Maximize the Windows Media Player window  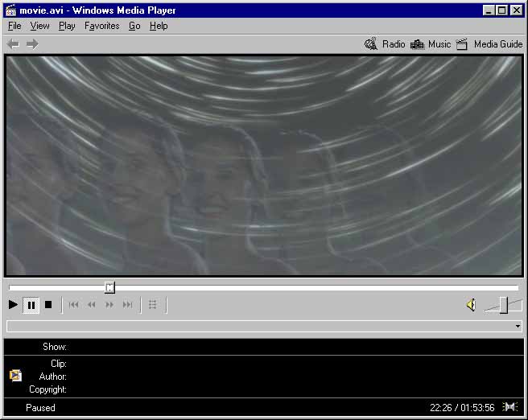tap(501, 10)
